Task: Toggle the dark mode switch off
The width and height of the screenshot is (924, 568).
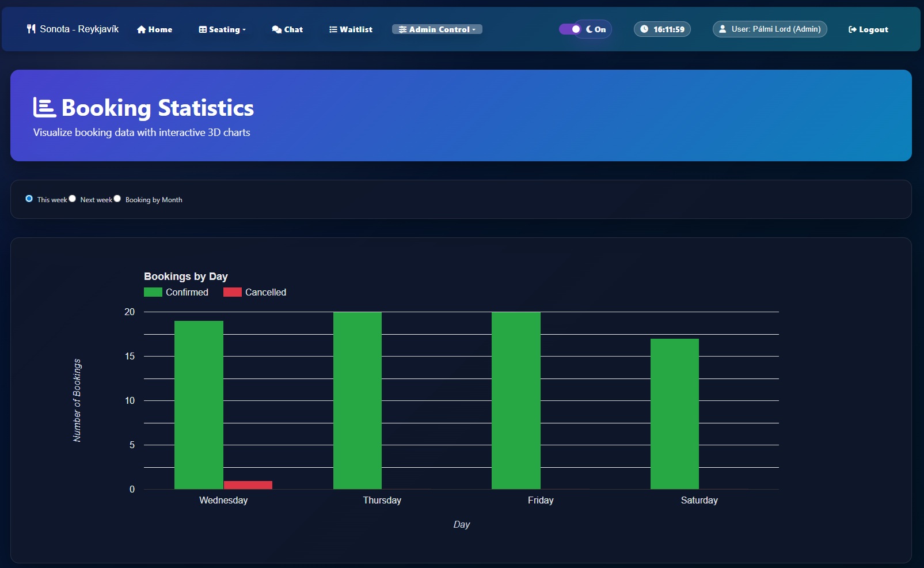Action: (x=570, y=29)
